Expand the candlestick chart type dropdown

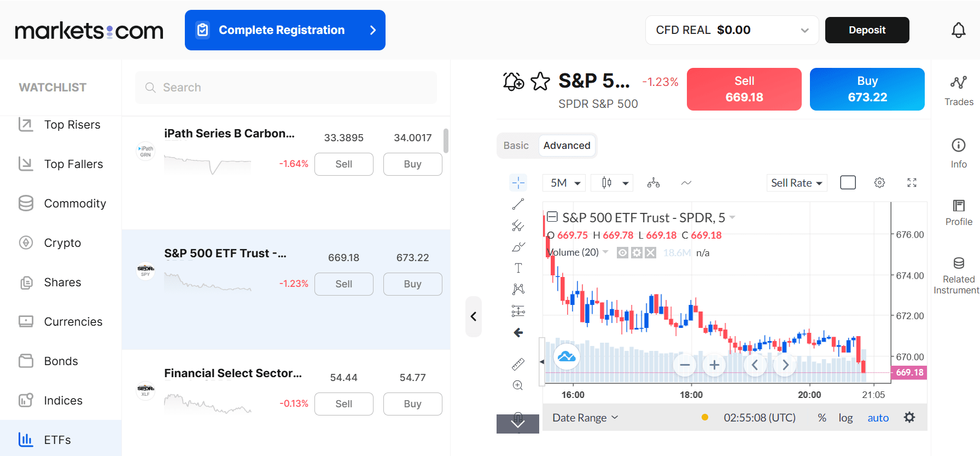click(x=611, y=182)
